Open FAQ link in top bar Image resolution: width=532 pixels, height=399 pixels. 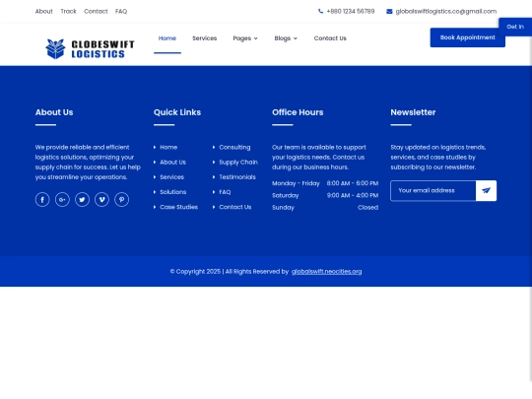[x=121, y=11]
